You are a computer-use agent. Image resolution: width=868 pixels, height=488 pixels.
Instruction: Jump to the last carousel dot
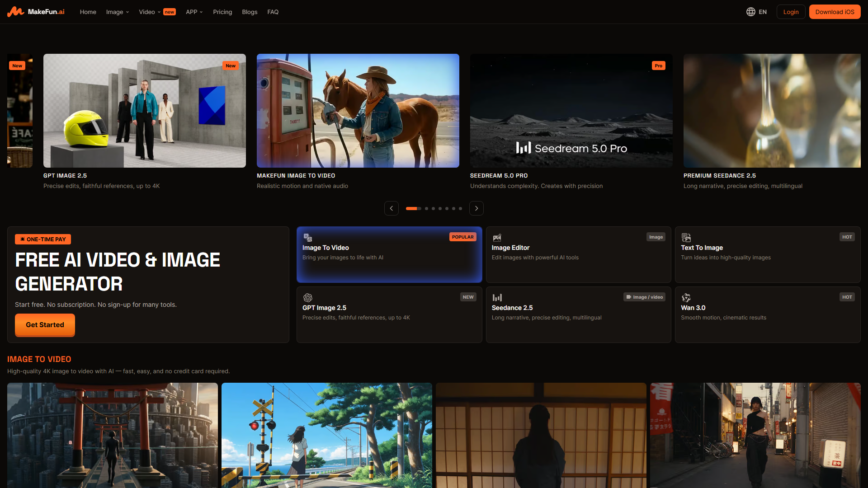pyautogui.click(x=460, y=208)
